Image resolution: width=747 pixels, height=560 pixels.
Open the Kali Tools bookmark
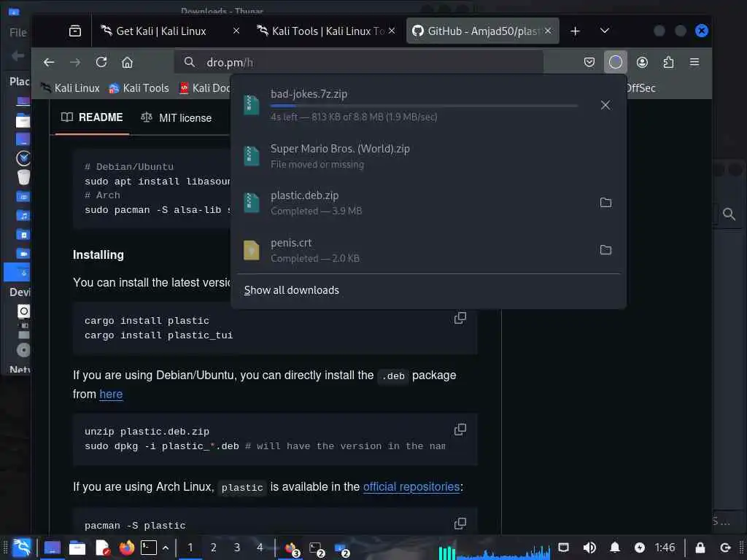(x=139, y=88)
